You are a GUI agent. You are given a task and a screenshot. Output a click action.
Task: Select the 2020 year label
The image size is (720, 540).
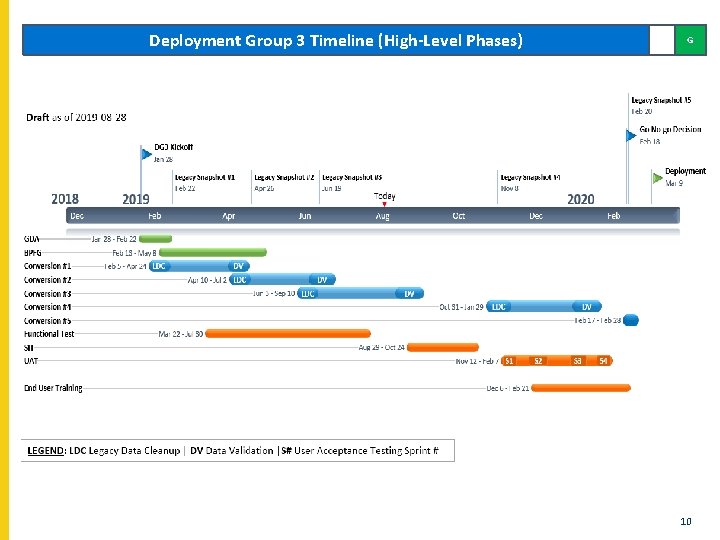[x=581, y=199]
